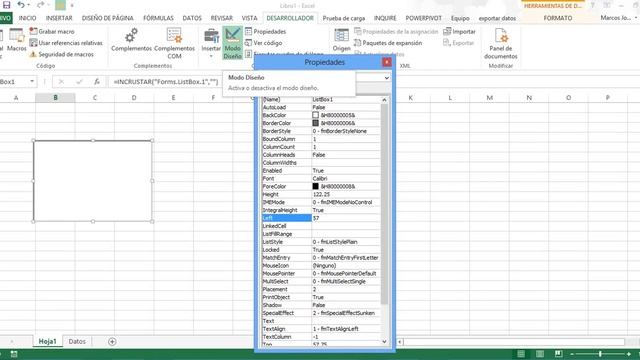The height and width of the screenshot is (360, 640).
Task: Select the ListFillRange property
Action: point(321,234)
